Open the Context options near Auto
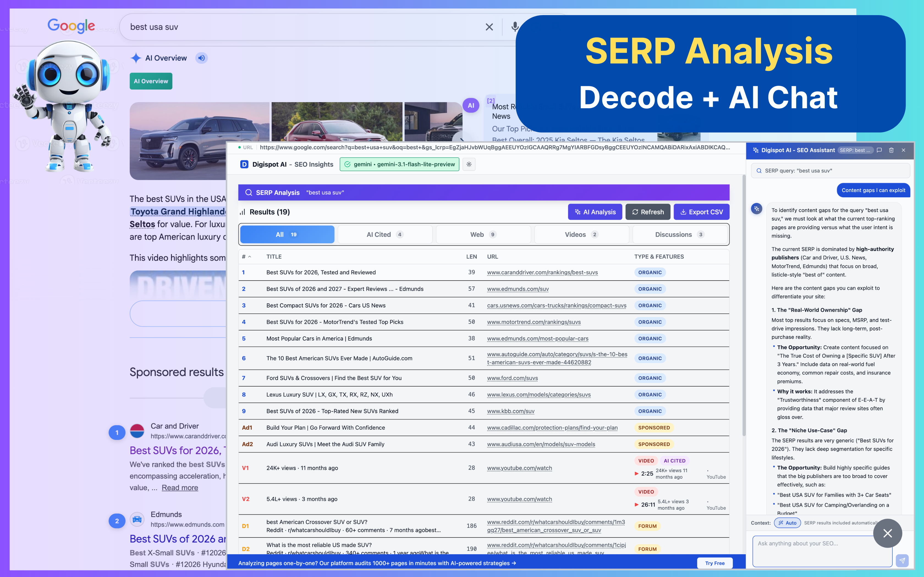This screenshot has width=924, height=577. click(x=761, y=523)
